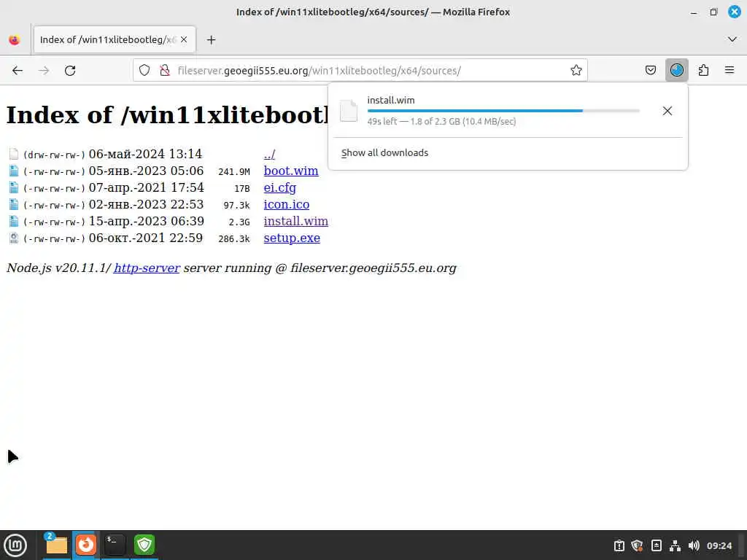
Task: Open the extensions puzzle icon
Action: (703, 71)
